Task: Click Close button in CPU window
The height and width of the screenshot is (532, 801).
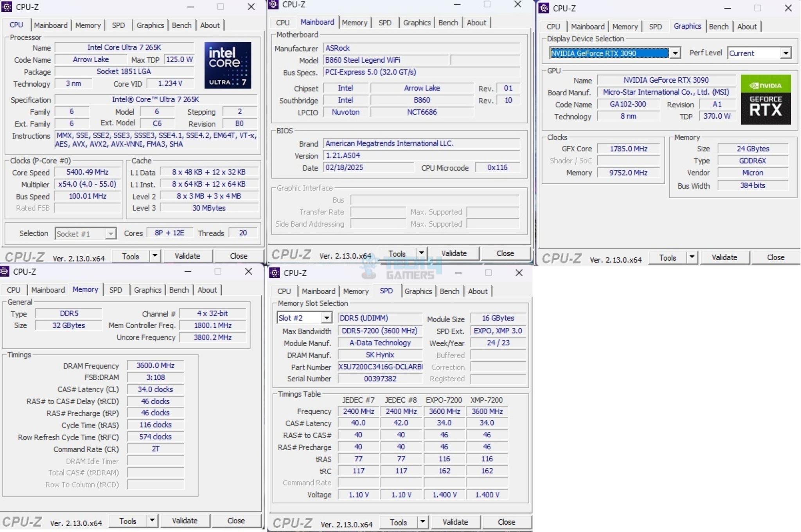Action: point(239,256)
